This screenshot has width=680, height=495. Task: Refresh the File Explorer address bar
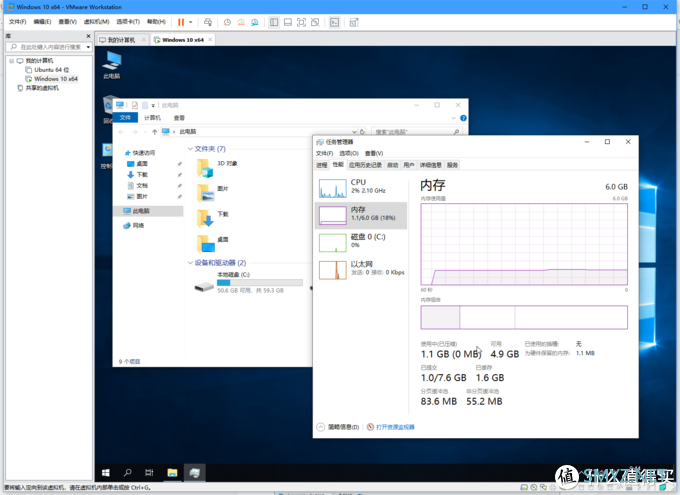click(362, 131)
